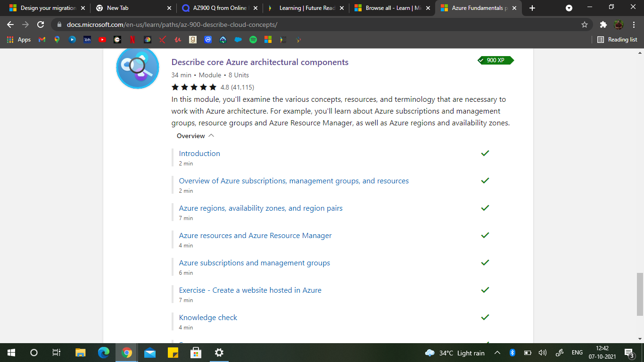Open Sticky Notes from the taskbar
644x362 pixels.
coord(173,353)
